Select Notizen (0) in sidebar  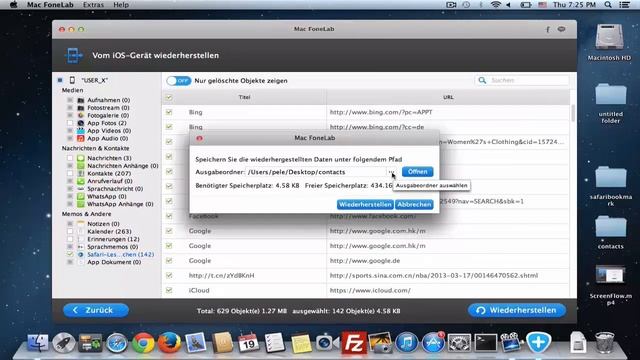click(x=103, y=224)
